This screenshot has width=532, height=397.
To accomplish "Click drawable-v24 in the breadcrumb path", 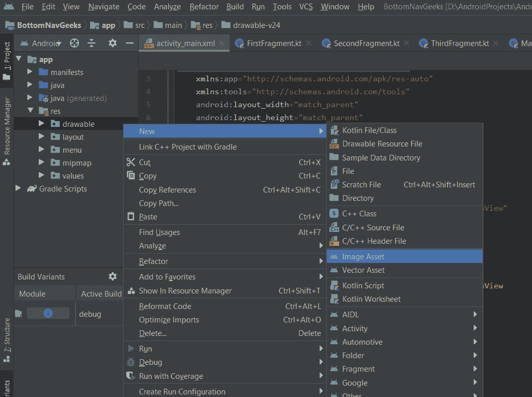I will pos(257,25).
